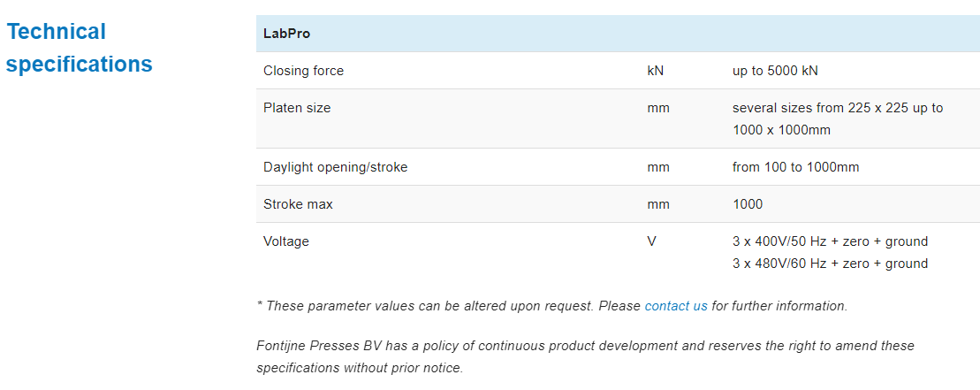Click the Daylight opening/stroke label
This screenshot has width=980, height=390.
[335, 167]
